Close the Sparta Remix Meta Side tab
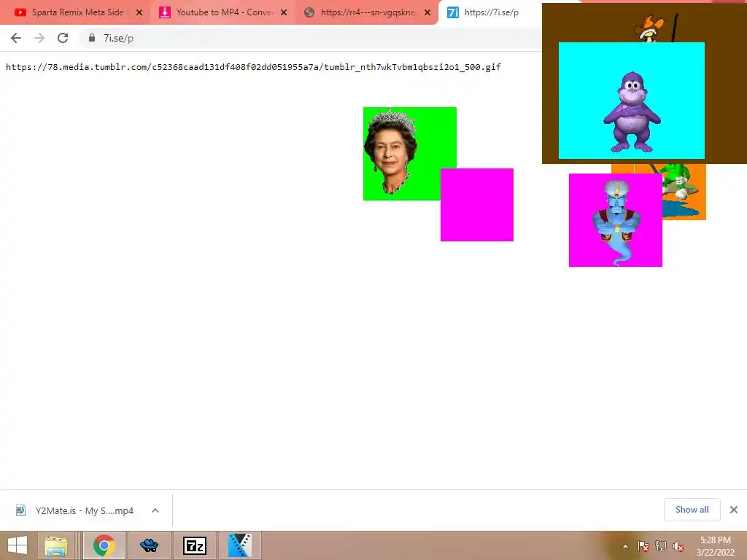Viewport: 747px width, 560px height. click(139, 12)
